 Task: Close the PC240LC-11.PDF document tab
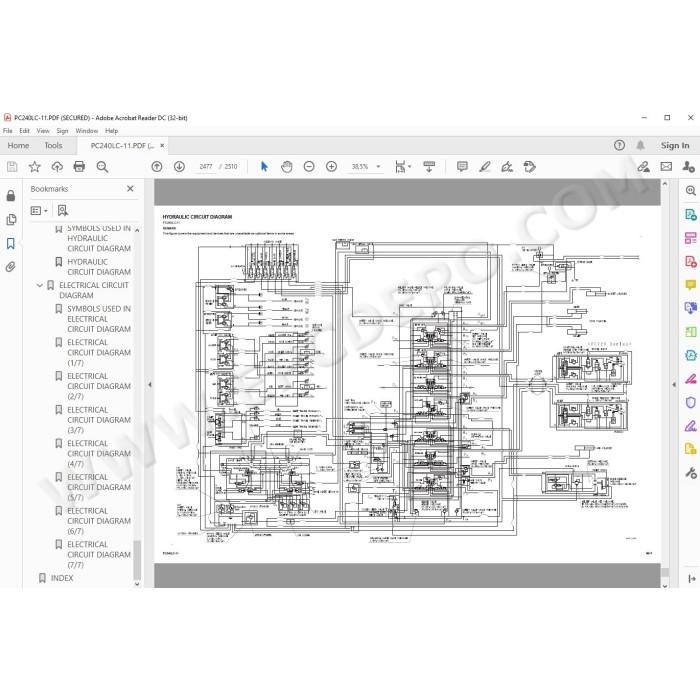click(x=162, y=146)
